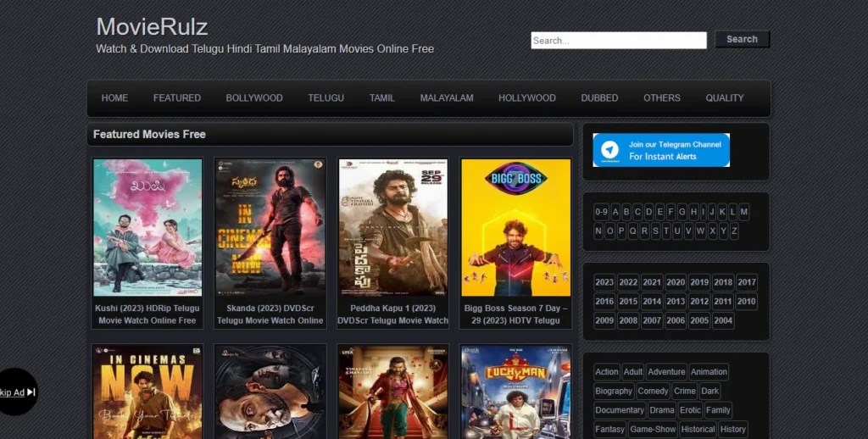The image size is (868, 439).
Task: Filter movies by year 2020
Action: (676, 282)
